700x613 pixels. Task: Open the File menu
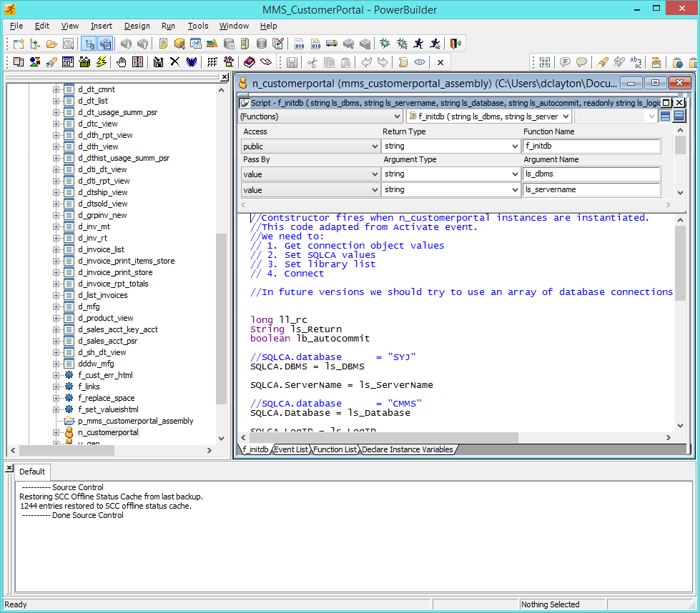click(x=16, y=26)
